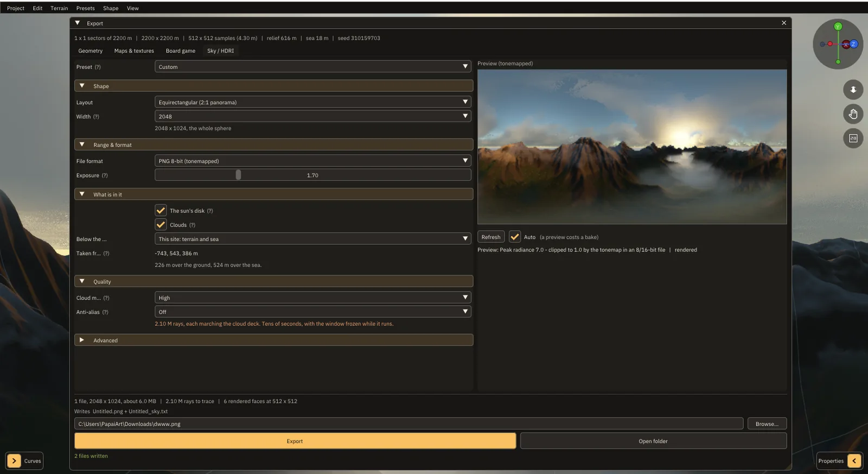Open the Edit menu

coord(37,8)
